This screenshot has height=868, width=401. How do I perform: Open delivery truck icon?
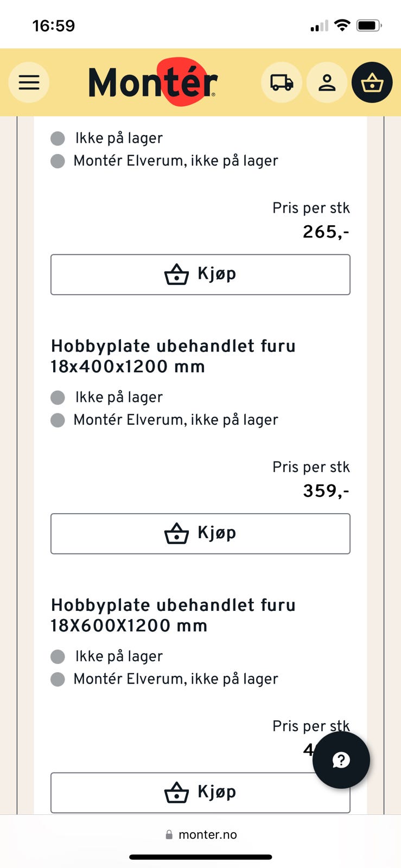coord(282,82)
